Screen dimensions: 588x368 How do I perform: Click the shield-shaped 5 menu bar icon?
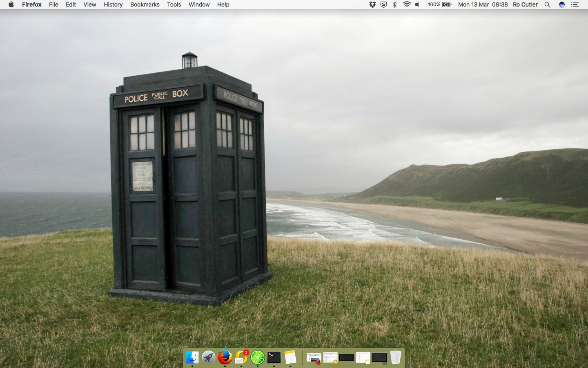[x=383, y=4]
